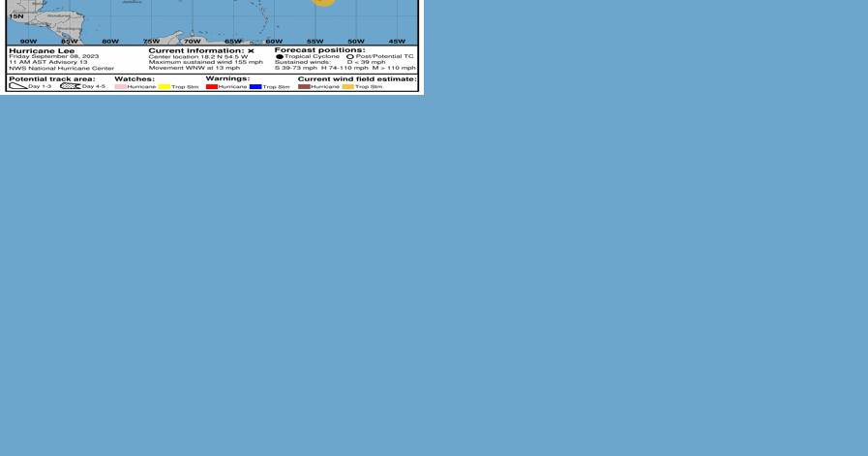Click 'S 39-73 mph' legend text

pyautogui.click(x=296, y=68)
